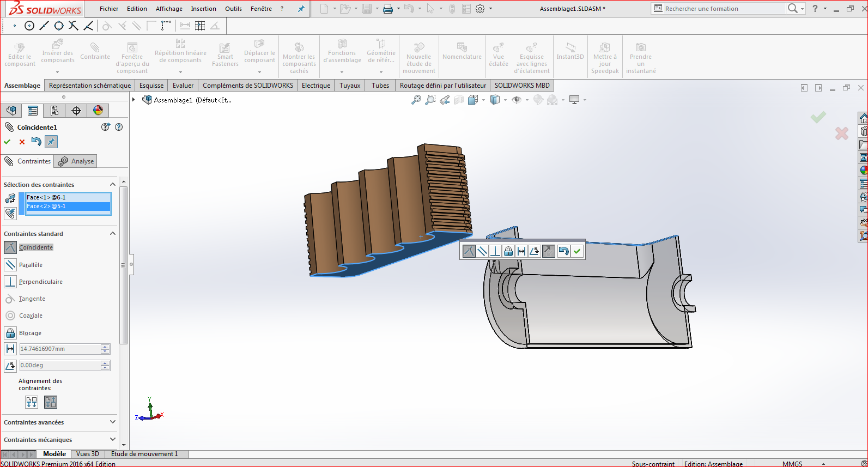Undo the mate in the Coïncidente1 panel
The width and height of the screenshot is (868, 467).
(36, 142)
